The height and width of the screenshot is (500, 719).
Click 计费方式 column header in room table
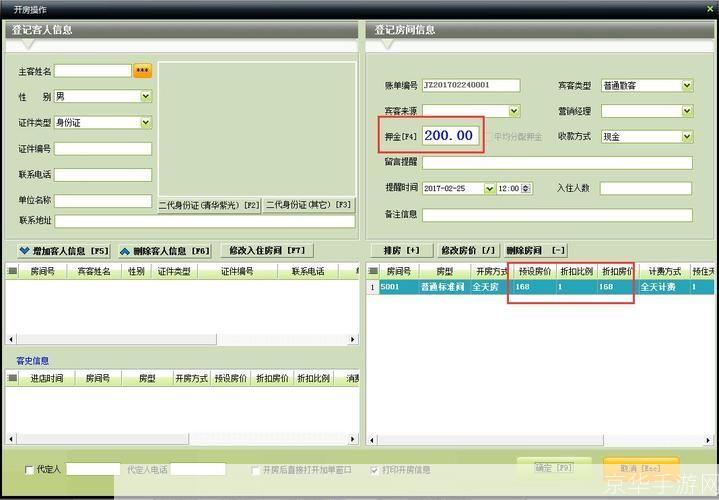tap(664, 272)
